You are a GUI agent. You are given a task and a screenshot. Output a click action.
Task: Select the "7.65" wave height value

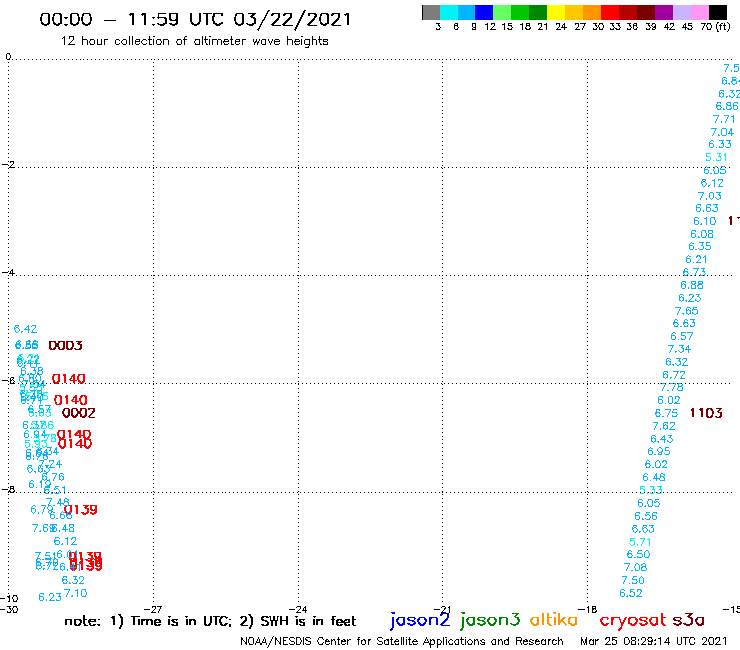pyautogui.click(x=686, y=311)
